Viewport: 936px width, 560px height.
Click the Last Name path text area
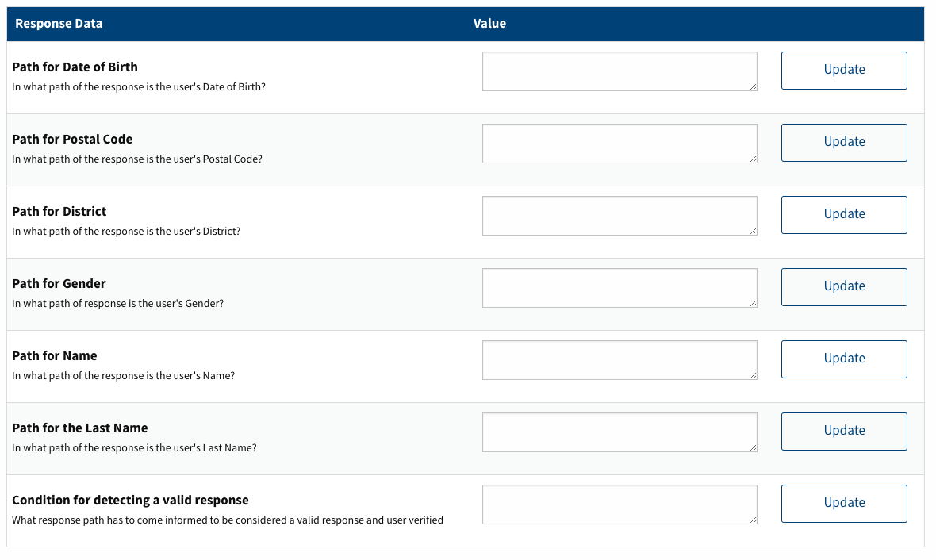(619, 432)
